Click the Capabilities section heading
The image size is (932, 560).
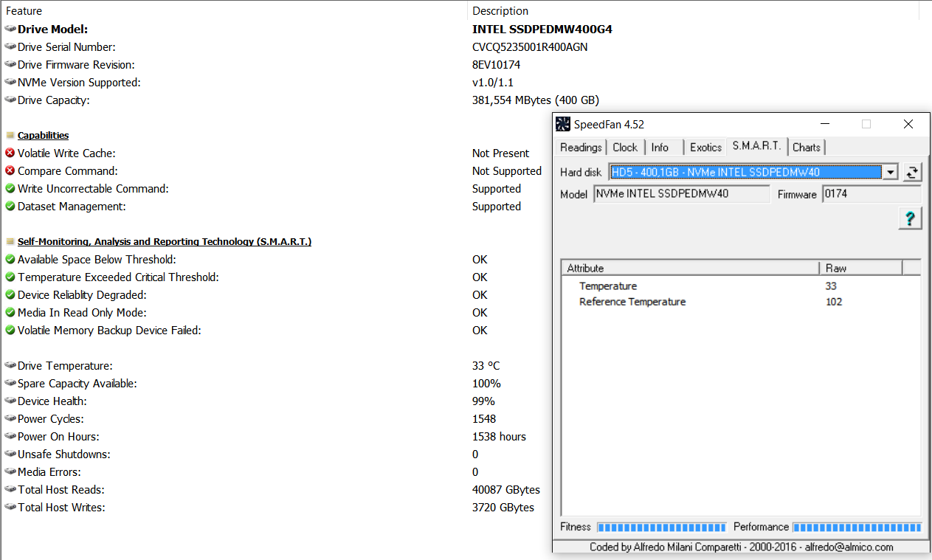[44, 136]
